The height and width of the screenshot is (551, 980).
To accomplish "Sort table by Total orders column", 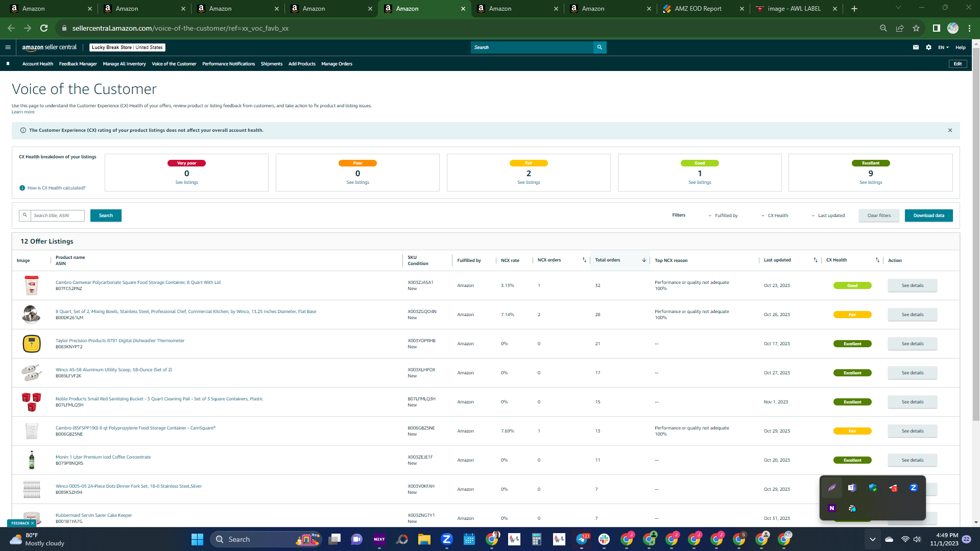I will 644,260.
